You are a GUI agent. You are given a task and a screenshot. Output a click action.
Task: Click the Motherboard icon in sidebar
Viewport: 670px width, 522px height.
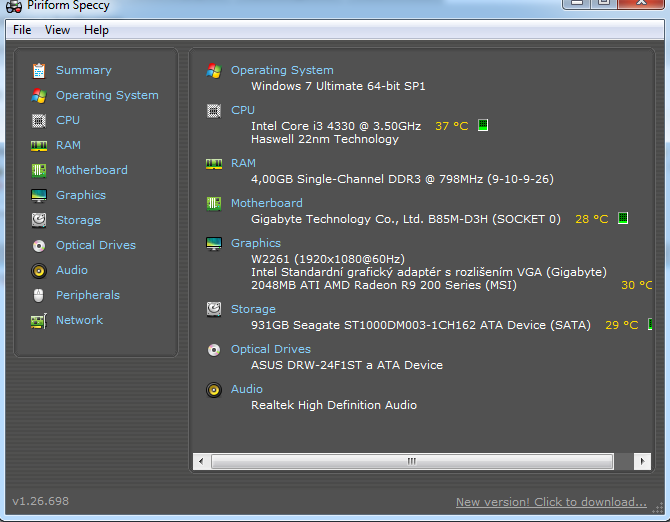39,171
